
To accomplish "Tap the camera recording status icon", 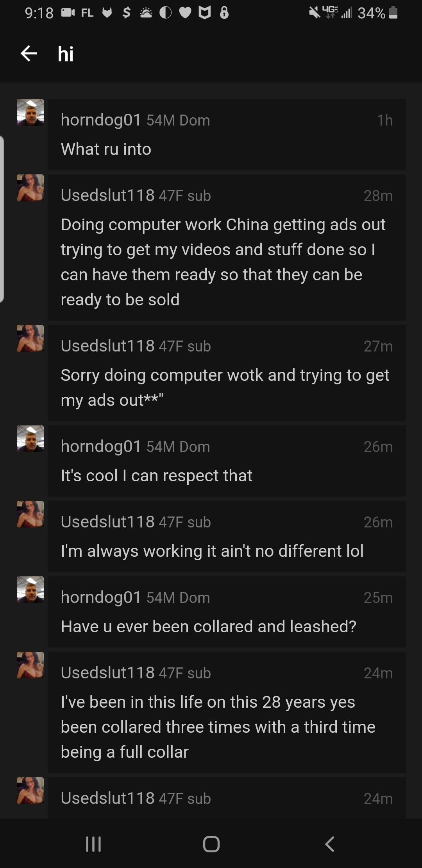I will pyautogui.click(x=68, y=13).
